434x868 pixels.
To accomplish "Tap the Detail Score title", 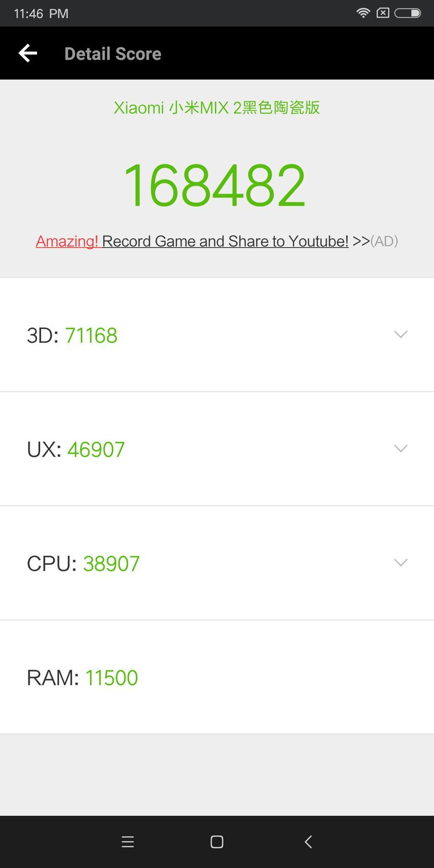I will 112,53.
